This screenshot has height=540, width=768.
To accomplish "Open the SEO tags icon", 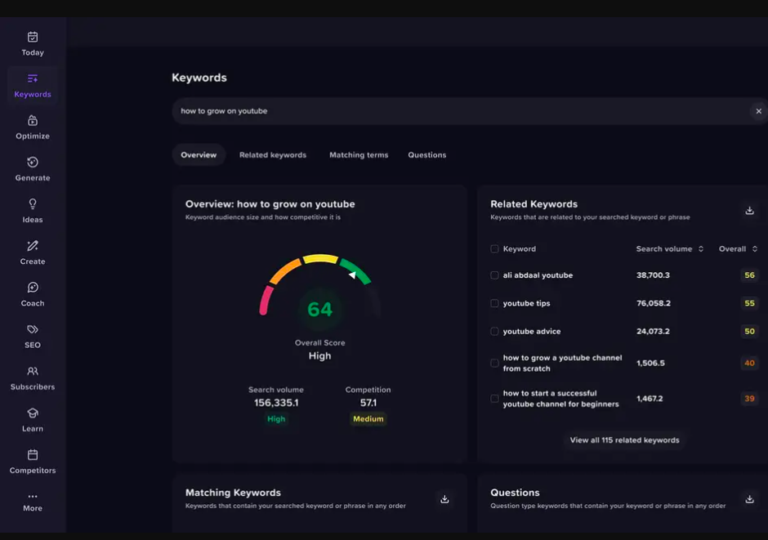I will point(32,329).
